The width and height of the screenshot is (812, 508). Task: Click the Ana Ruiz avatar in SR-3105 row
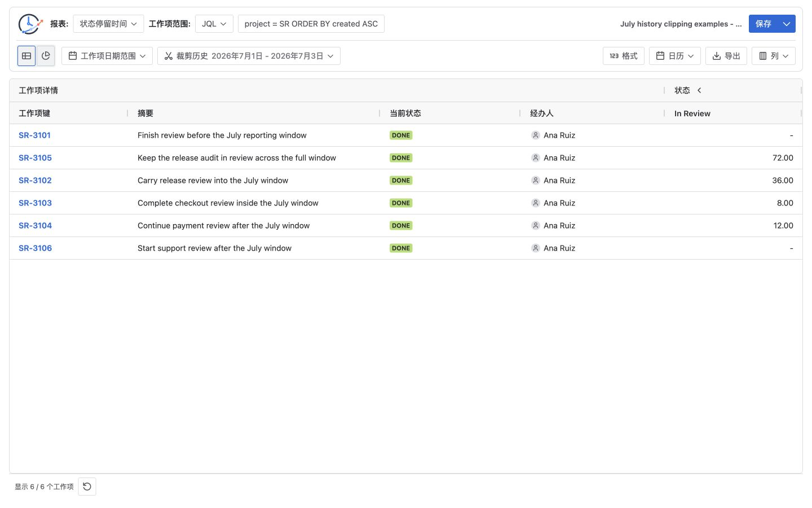(536, 158)
